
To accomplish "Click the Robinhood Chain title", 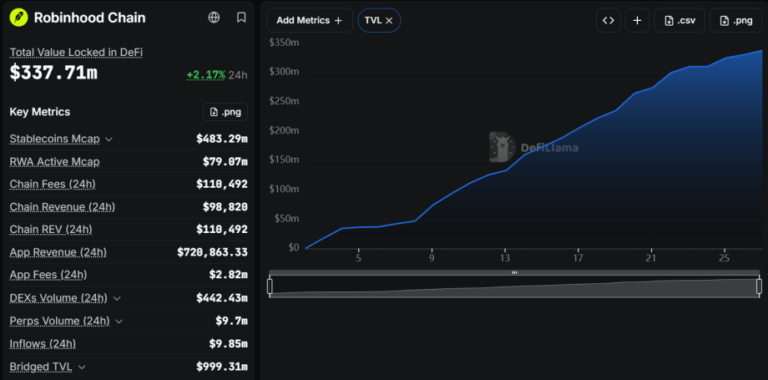I will click(x=90, y=18).
